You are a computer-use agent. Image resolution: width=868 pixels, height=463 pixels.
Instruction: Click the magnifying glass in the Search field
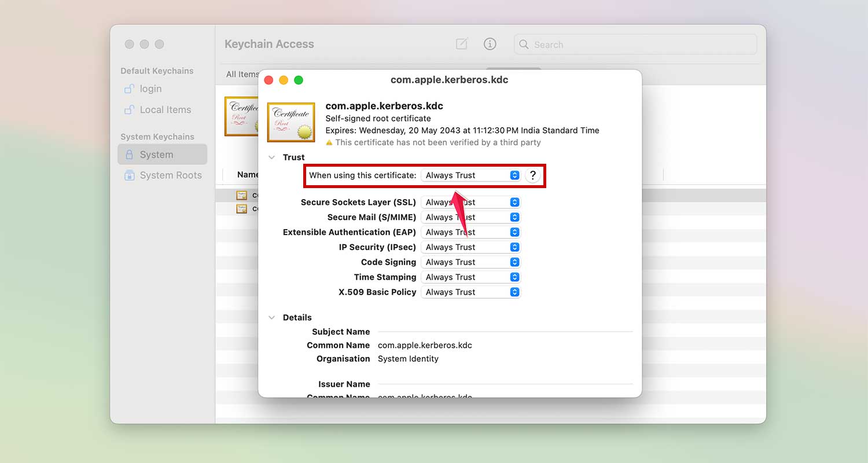pos(524,44)
